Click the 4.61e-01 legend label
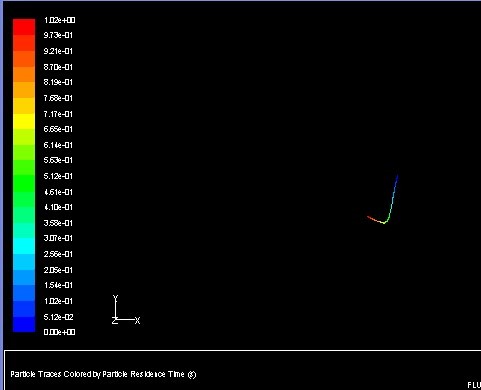Viewport: 481px width, 390px height. tap(58, 192)
